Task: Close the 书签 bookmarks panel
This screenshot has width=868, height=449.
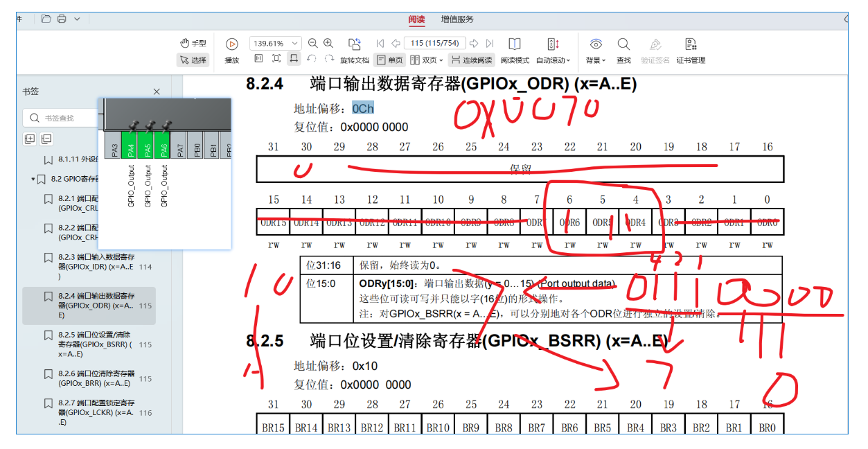Action: 157,91
